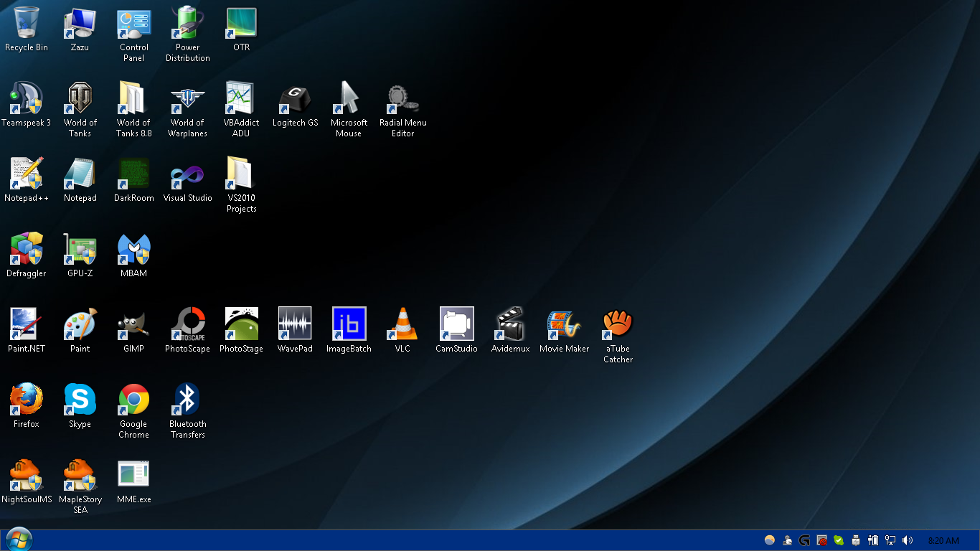
Task: Click the CamStudio desktop icon
Action: [x=456, y=324]
